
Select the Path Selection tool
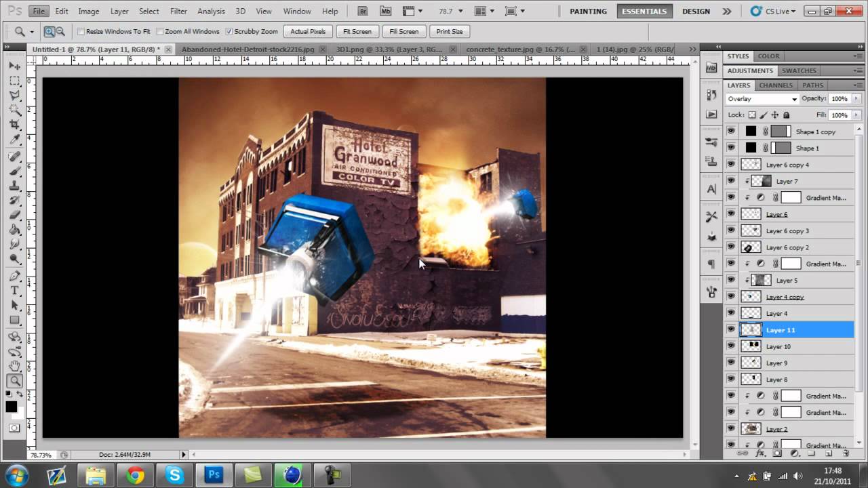14,306
